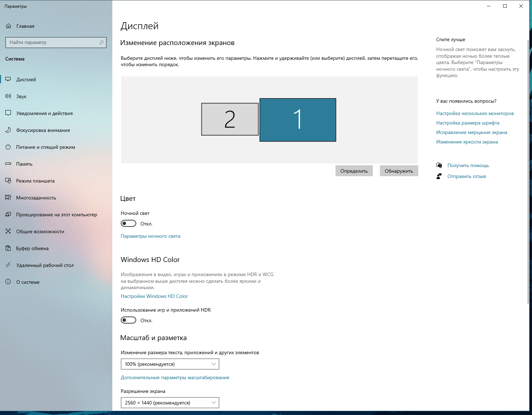
Task: Open Общие возможности settings
Action: 56,231
